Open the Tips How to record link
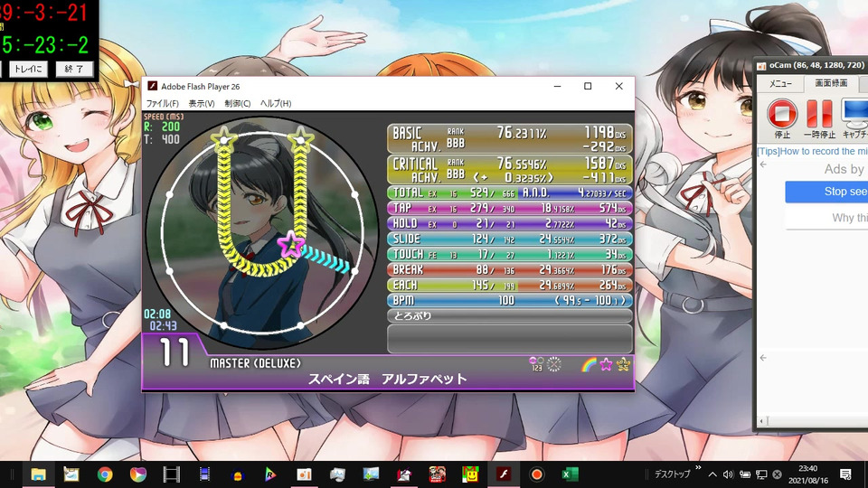 [x=812, y=151]
